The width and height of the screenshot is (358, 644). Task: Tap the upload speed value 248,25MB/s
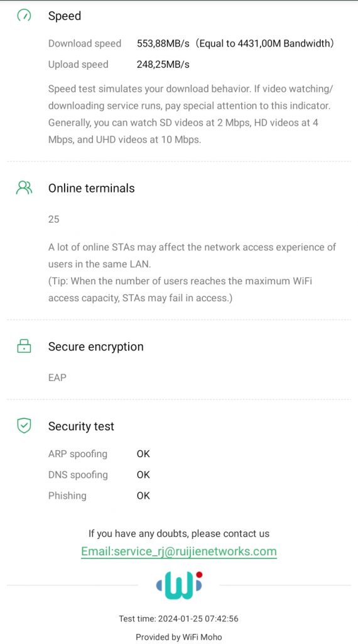tap(163, 65)
